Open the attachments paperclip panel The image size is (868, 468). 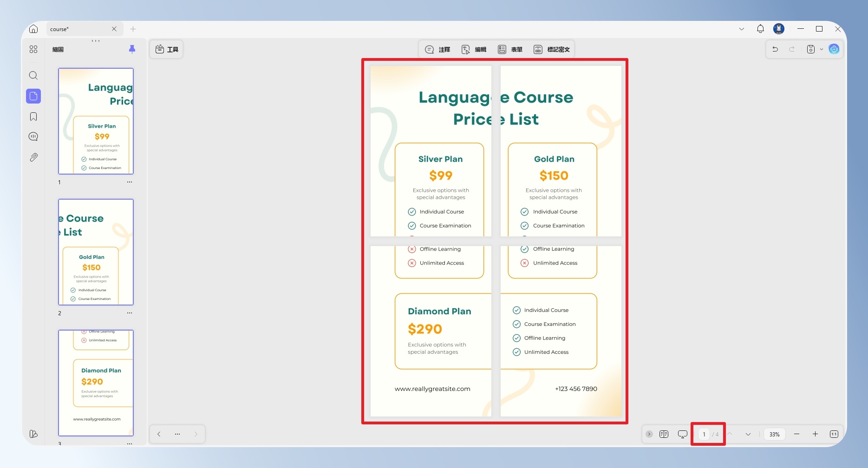coord(33,157)
